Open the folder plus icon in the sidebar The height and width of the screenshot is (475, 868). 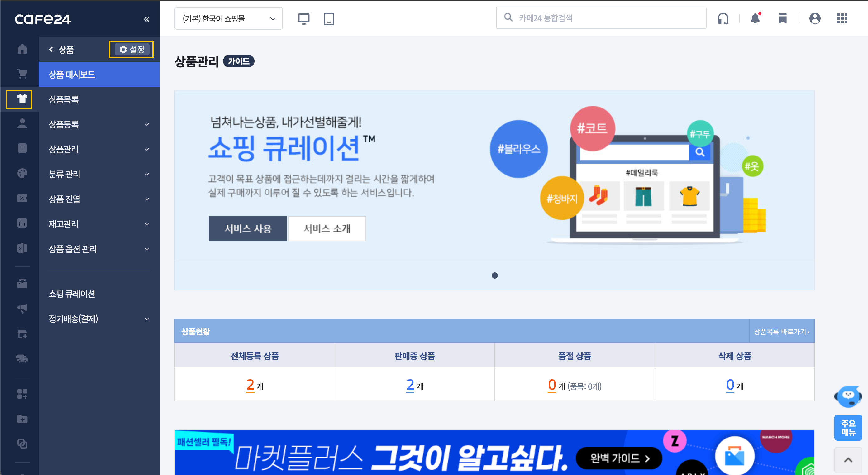[22, 419]
